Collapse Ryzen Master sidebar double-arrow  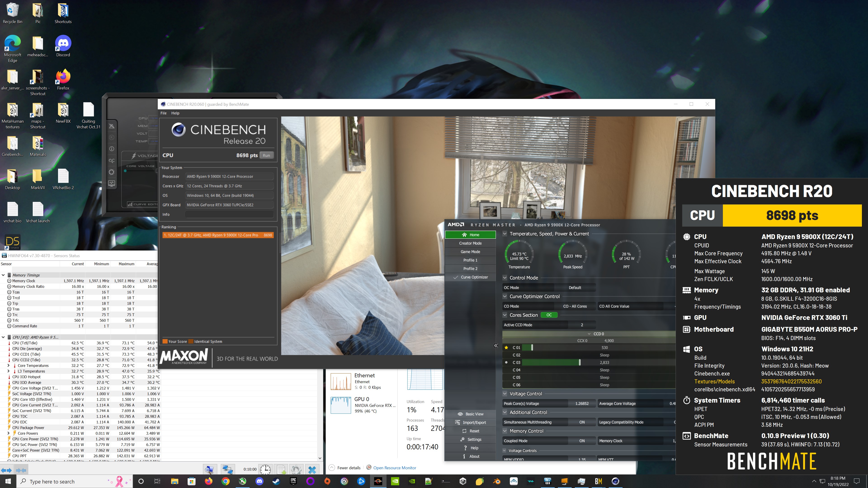click(x=496, y=345)
